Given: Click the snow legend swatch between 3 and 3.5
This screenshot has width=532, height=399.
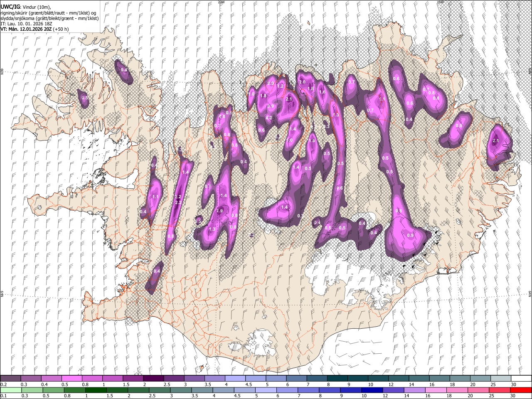Looking at the screenshot, I should pyautogui.click(x=194, y=378).
